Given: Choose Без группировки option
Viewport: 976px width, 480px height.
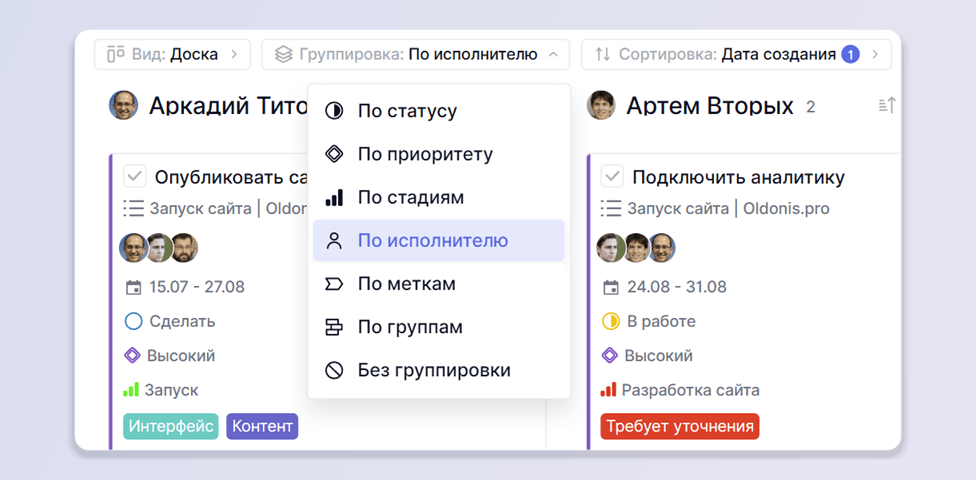Looking at the screenshot, I should 439,370.
